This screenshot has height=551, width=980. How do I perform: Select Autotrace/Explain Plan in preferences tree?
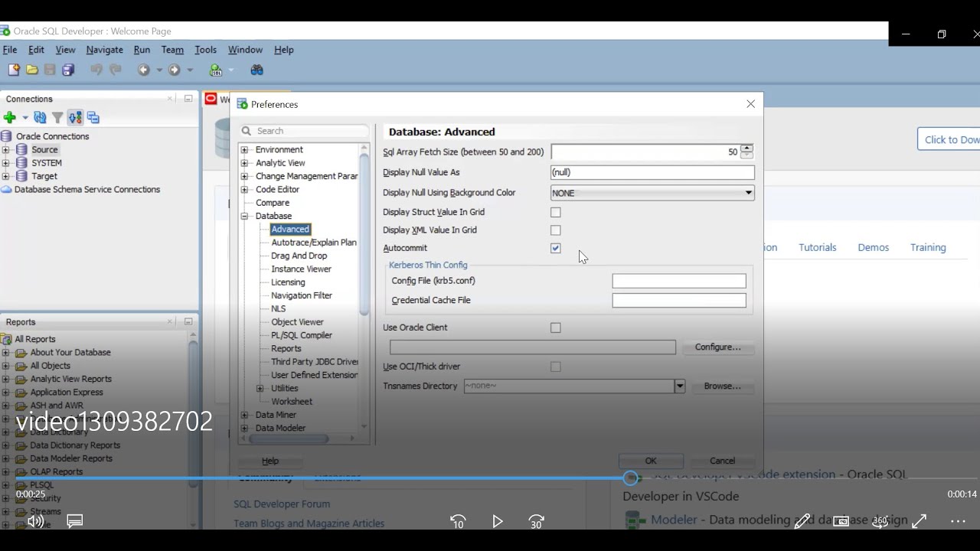[x=314, y=243]
